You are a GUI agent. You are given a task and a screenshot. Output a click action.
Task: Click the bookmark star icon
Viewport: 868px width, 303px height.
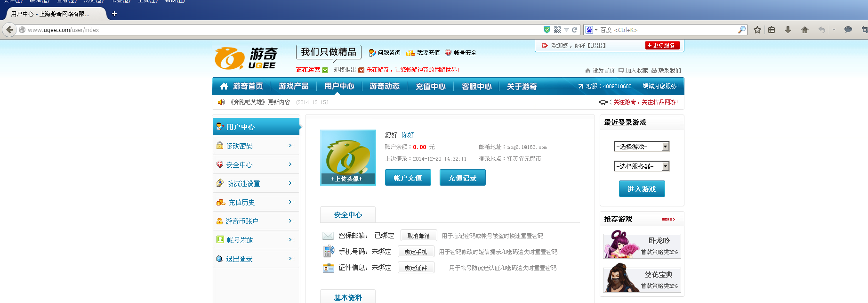[757, 30]
